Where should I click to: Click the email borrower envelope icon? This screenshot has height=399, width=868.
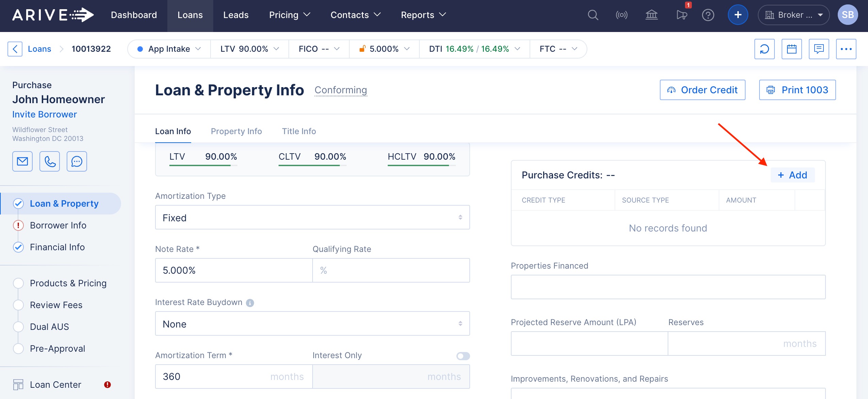point(22,161)
